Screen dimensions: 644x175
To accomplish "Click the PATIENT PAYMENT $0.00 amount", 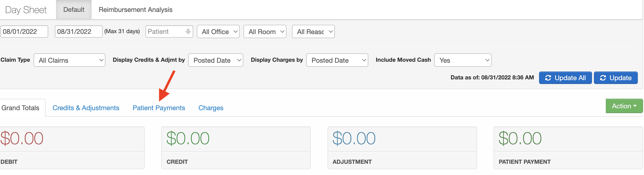I will [520, 138].
